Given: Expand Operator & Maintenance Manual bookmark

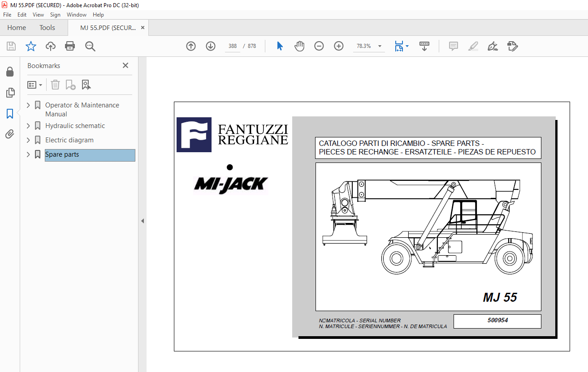Looking at the screenshot, I should [x=29, y=105].
